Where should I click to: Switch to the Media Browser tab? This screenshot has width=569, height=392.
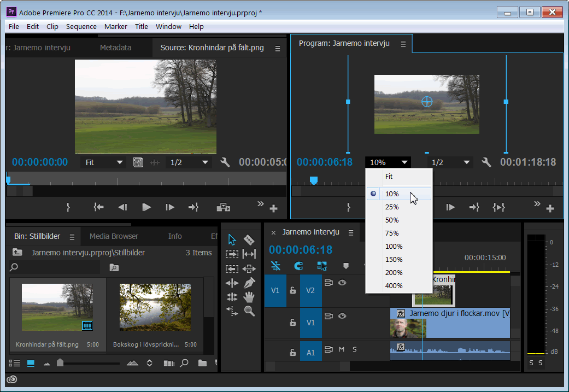pyautogui.click(x=114, y=236)
